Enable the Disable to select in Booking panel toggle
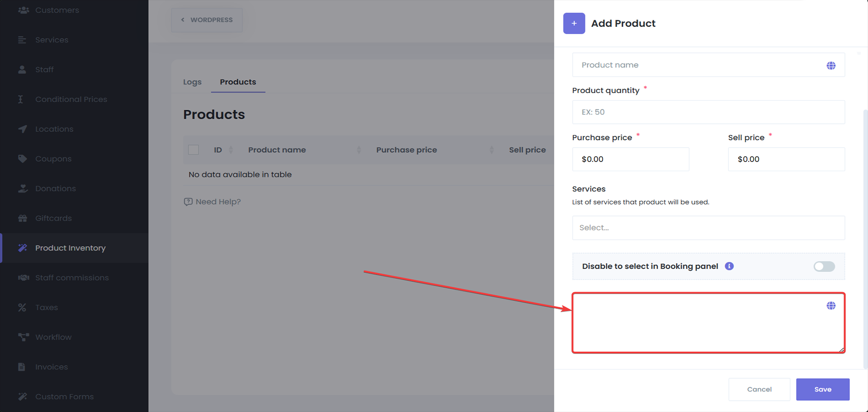The width and height of the screenshot is (868, 412). (x=824, y=267)
